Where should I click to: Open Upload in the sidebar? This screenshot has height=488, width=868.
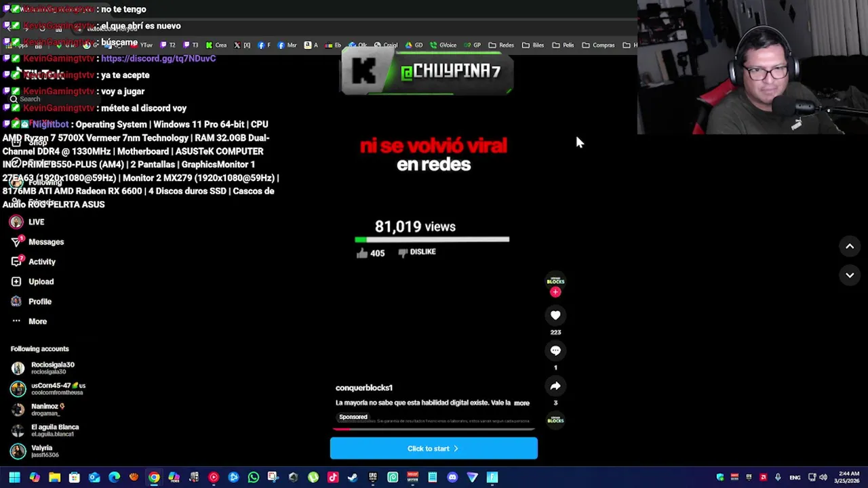33,281
